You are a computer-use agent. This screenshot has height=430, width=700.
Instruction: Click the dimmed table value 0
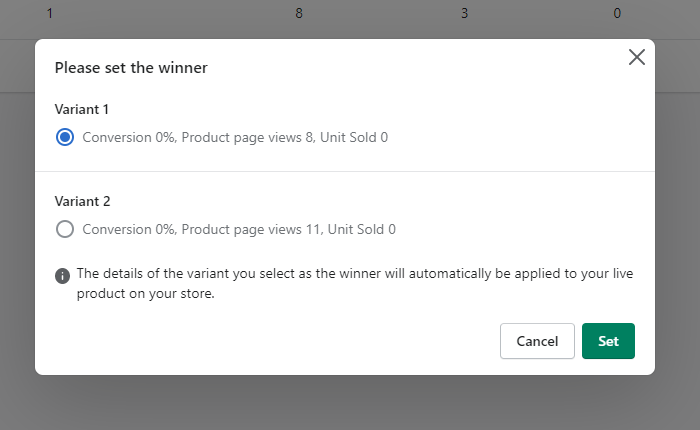pyautogui.click(x=617, y=13)
